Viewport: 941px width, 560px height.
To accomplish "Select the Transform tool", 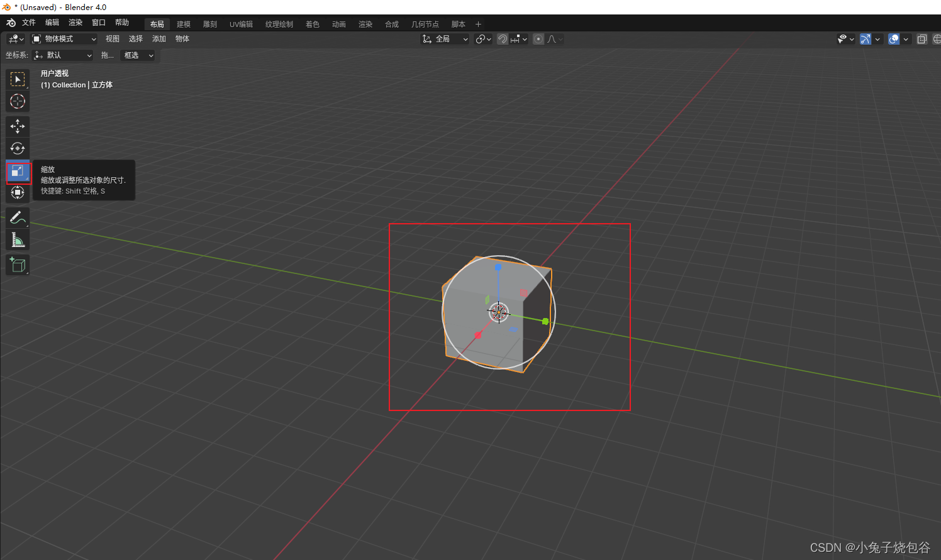I will (x=18, y=193).
